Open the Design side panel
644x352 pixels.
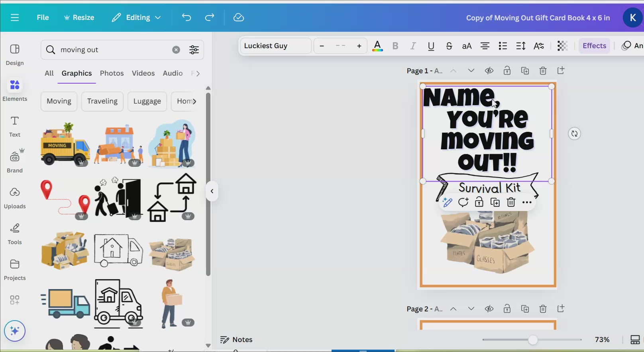click(x=15, y=55)
